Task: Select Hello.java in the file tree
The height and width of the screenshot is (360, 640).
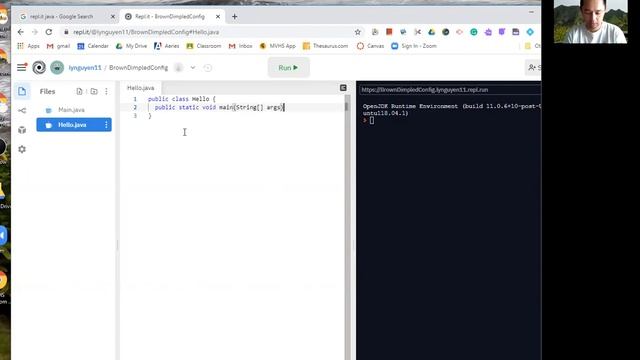Action: click(73, 125)
